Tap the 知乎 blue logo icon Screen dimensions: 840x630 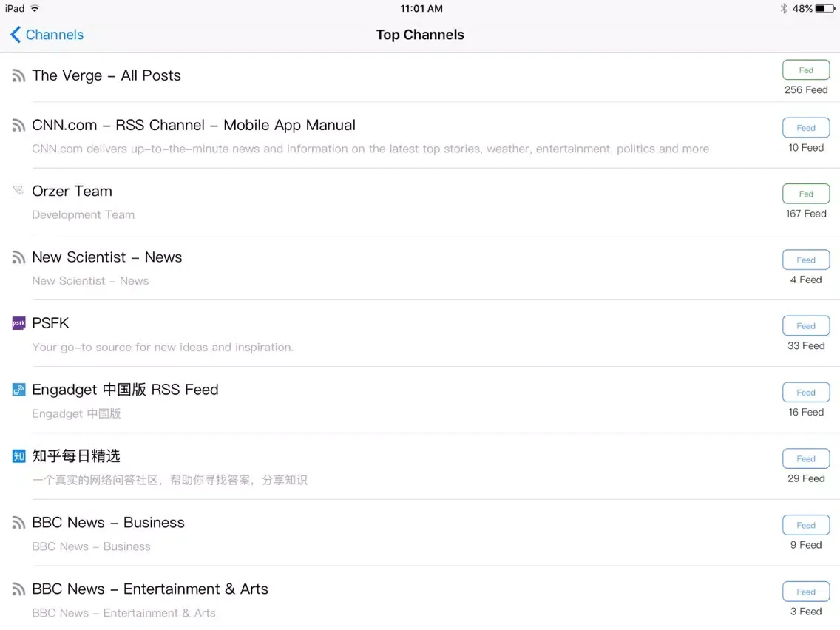click(x=18, y=456)
